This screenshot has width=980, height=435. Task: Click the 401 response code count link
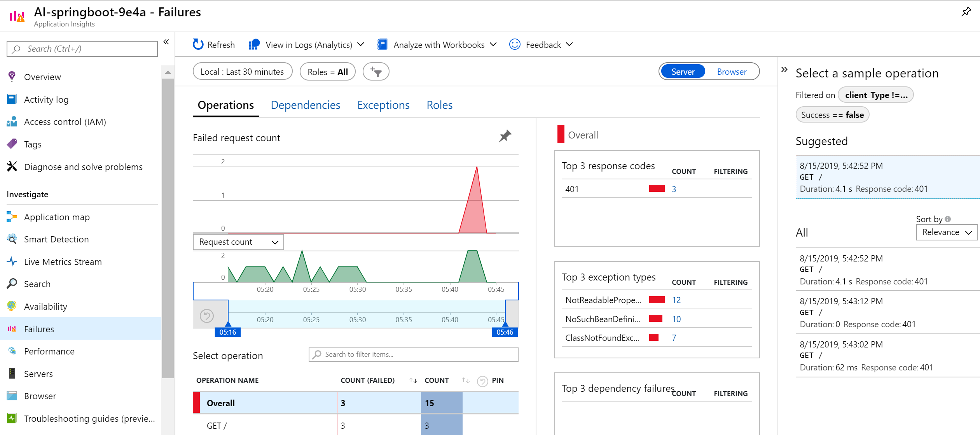pyautogui.click(x=674, y=189)
